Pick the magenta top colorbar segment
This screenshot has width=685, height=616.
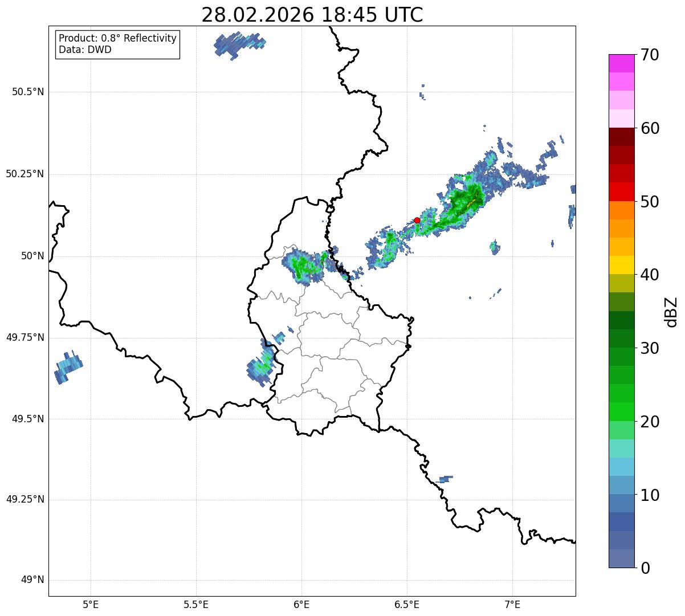pyautogui.click(x=622, y=63)
